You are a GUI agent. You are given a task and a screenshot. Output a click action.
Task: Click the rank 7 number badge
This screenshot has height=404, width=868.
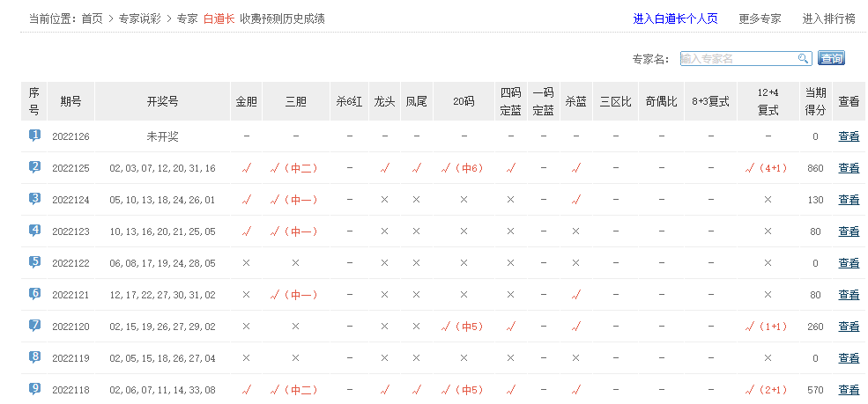[34, 326]
